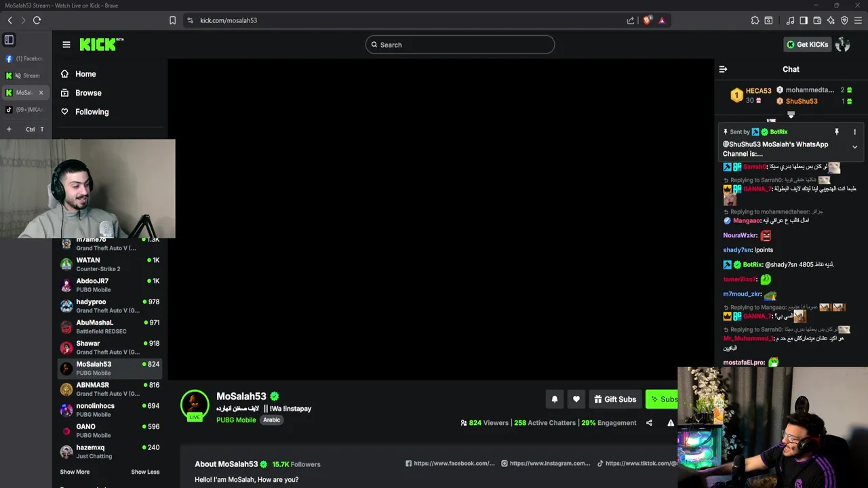Screen dimensions: 868x488
Task: Open site settings icon in address bar
Action: pos(190,20)
